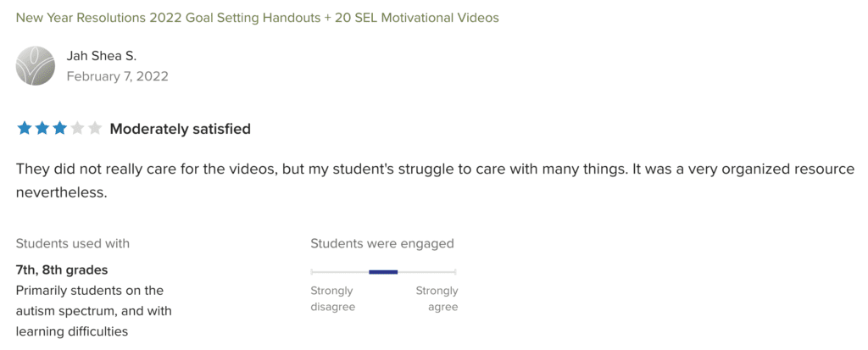Image resolution: width=868 pixels, height=350 pixels.
Task: Click the Strongly agree label
Action: (x=437, y=298)
